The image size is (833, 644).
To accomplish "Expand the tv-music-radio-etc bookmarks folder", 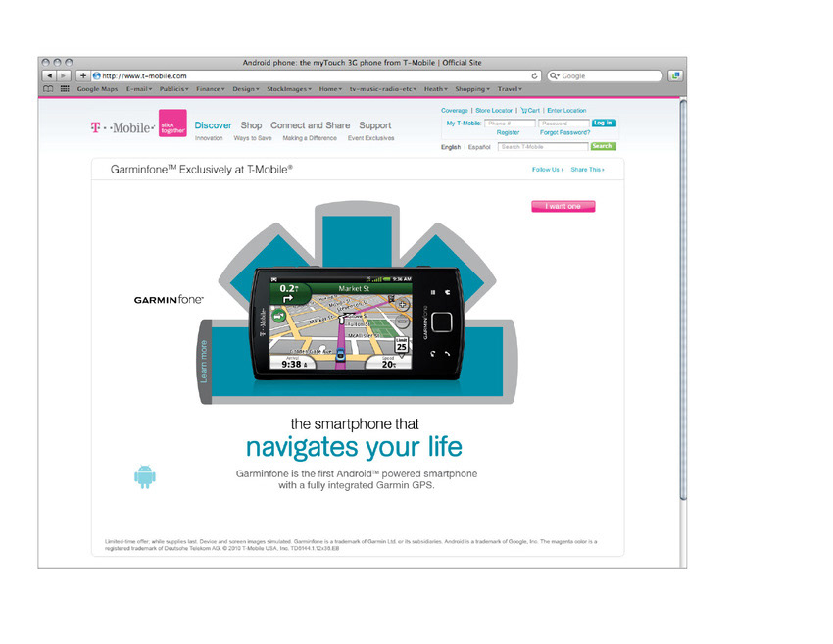I will click(383, 89).
